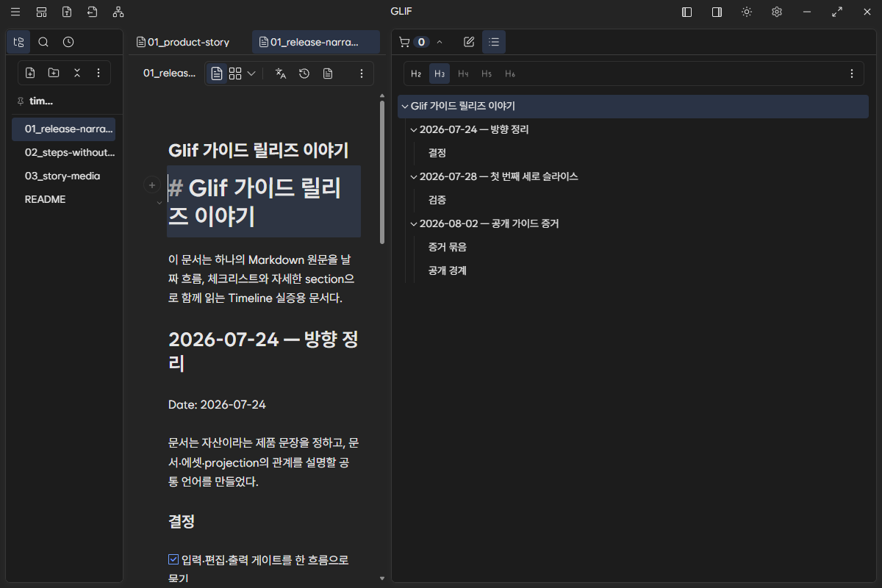Collapse all folders with the collapse icon

[x=77, y=73]
